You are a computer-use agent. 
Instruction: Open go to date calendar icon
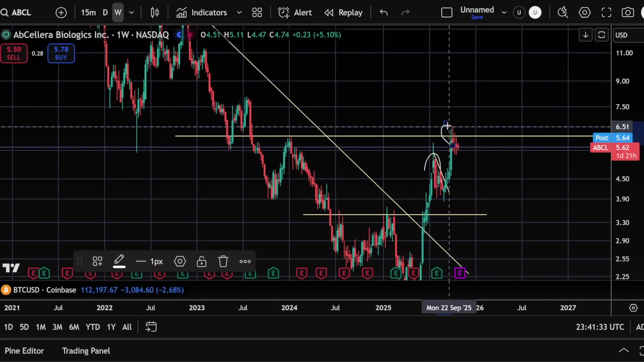pos(151,327)
